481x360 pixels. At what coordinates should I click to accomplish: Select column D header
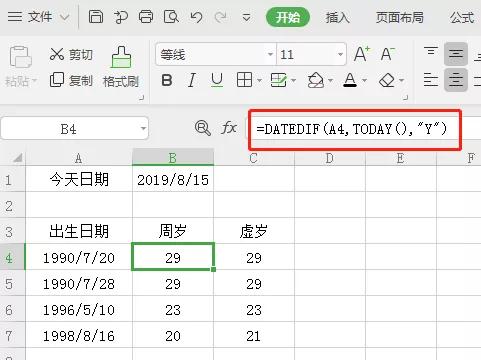coord(330,158)
